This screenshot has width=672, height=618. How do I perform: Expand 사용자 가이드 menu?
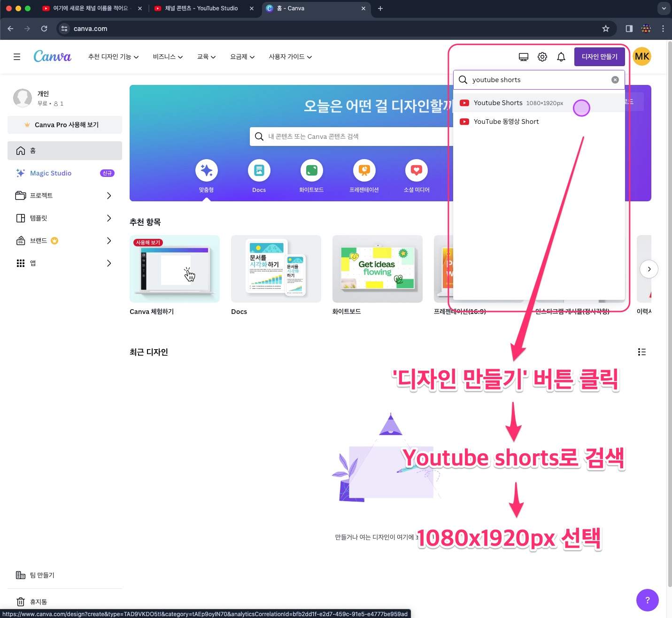pos(290,57)
